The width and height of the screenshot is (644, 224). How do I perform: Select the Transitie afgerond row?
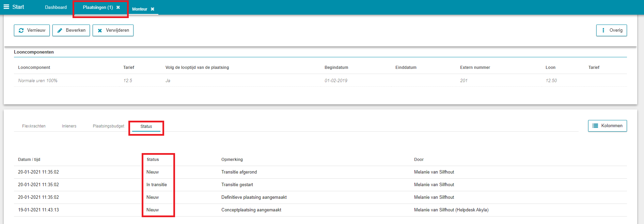point(320,172)
